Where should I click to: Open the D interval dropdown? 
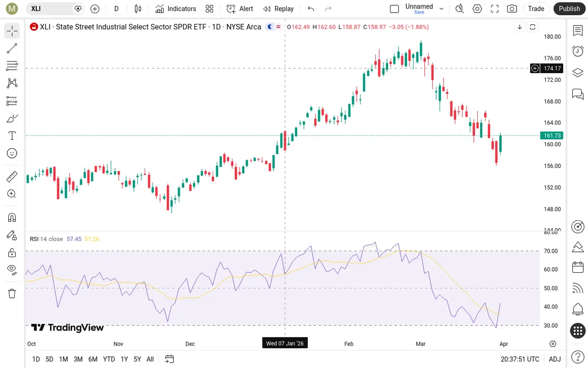point(116,9)
